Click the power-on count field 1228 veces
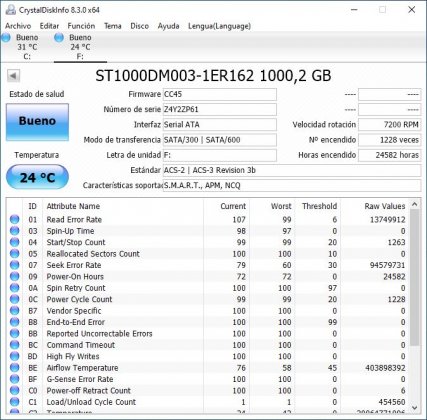Screen dimensions: 427x420 pyautogui.click(x=390, y=140)
